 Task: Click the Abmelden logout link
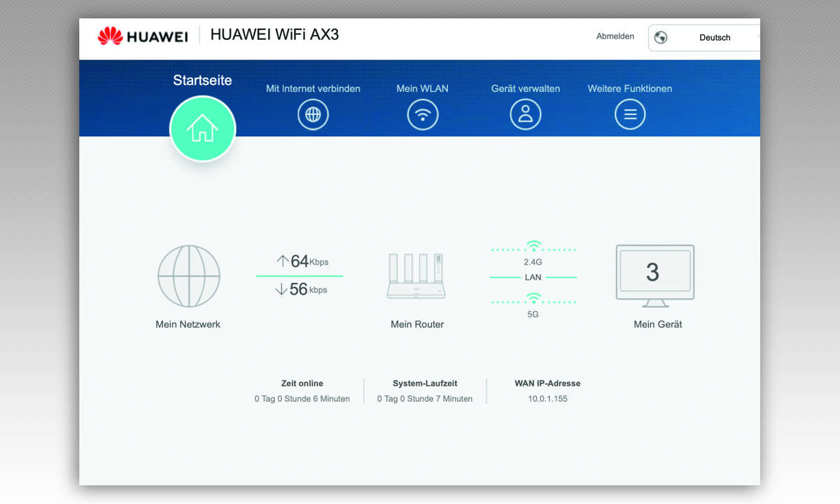(615, 36)
